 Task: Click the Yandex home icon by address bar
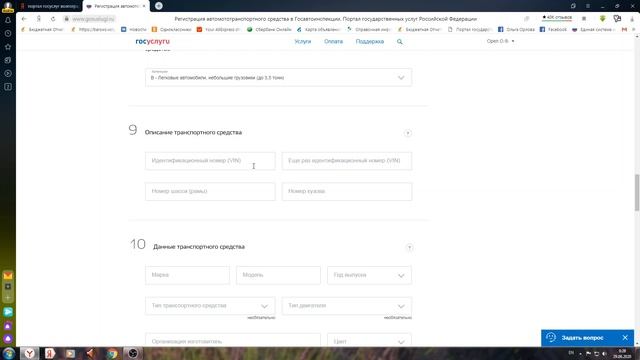[39, 19]
